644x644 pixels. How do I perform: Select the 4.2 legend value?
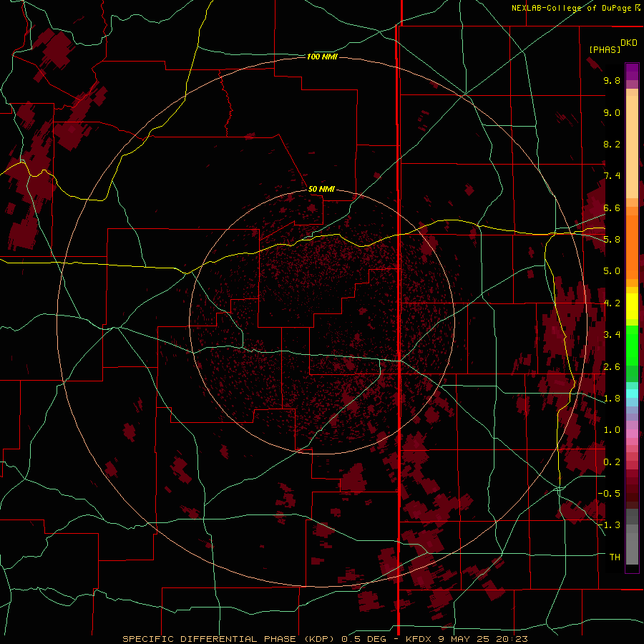point(612,303)
